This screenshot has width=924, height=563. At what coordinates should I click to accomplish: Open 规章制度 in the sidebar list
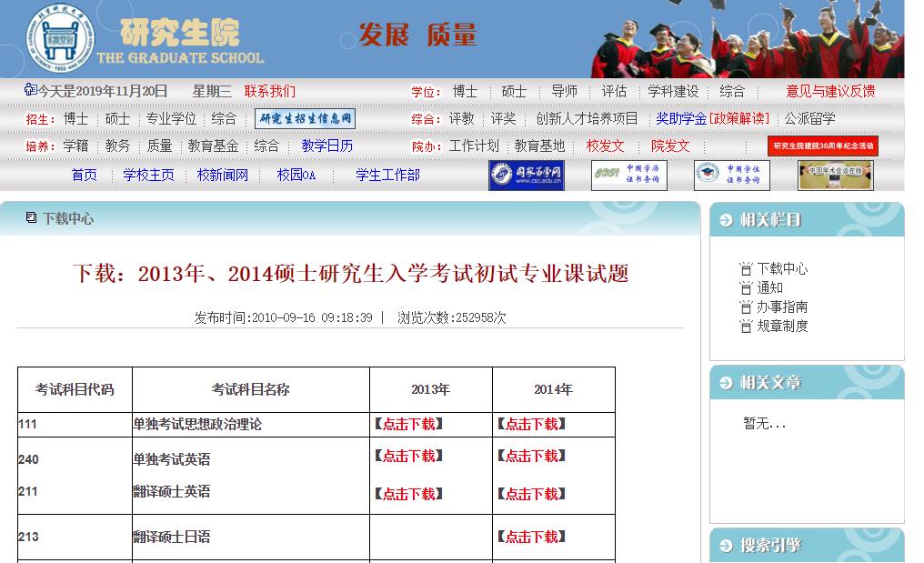[x=782, y=326]
